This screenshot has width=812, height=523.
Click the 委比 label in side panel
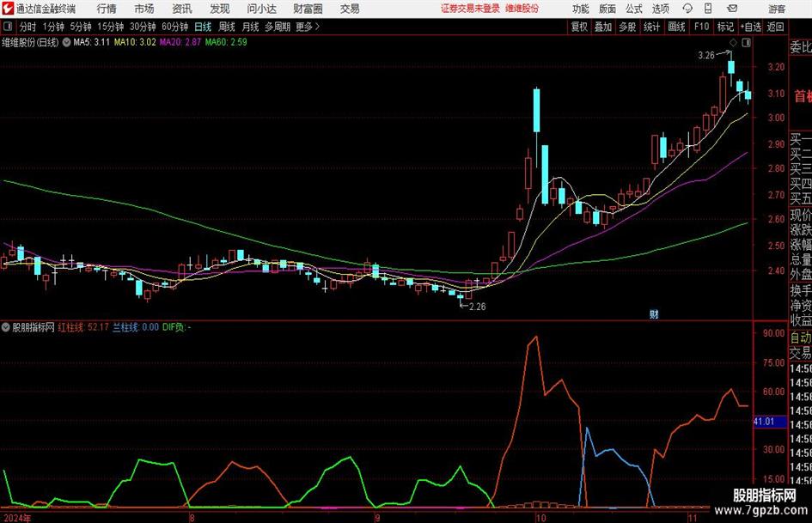pyautogui.click(x=801, y=47)
